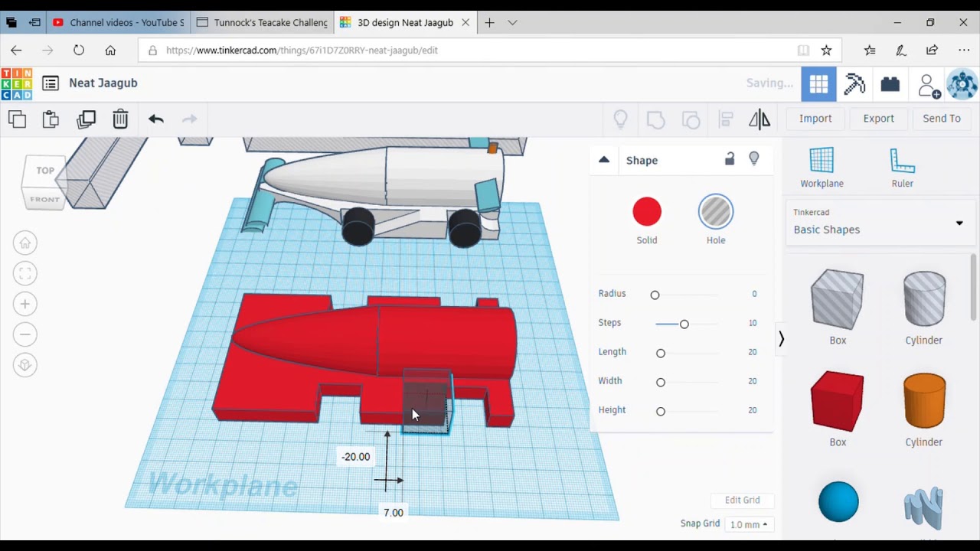
Task: Open the Bricks mode icon
Action: tap(890, 84)
